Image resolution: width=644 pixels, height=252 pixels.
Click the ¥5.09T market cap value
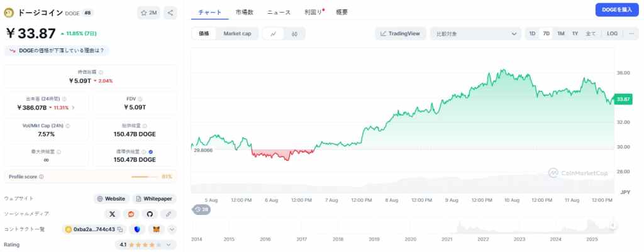80,81
